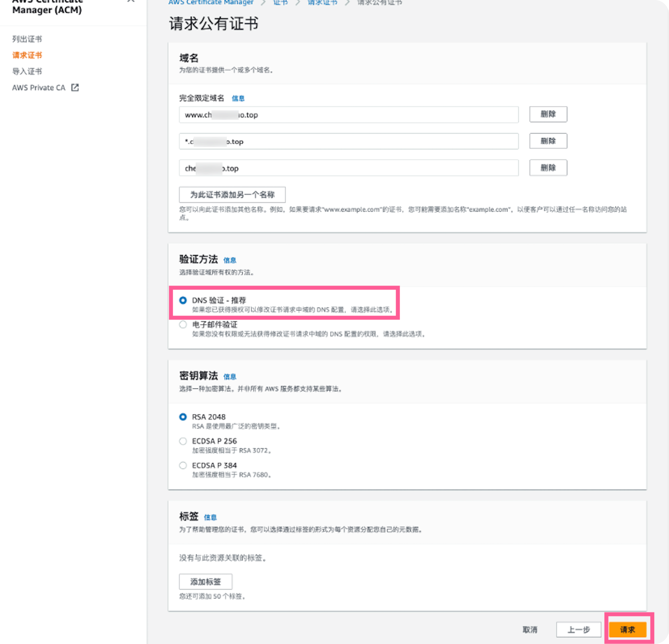Select the RSA 2048 key algorithm

click(x=183, y=417)
